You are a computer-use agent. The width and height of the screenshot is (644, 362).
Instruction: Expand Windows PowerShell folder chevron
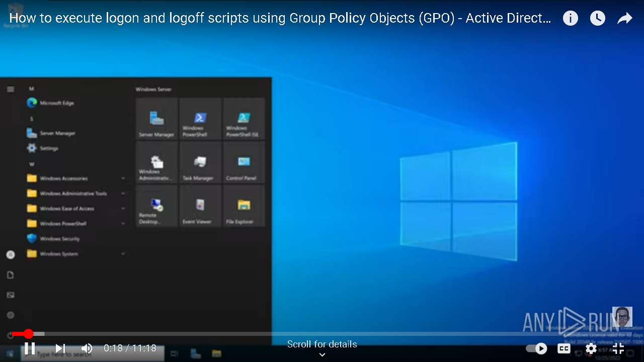tap(123, 224)
